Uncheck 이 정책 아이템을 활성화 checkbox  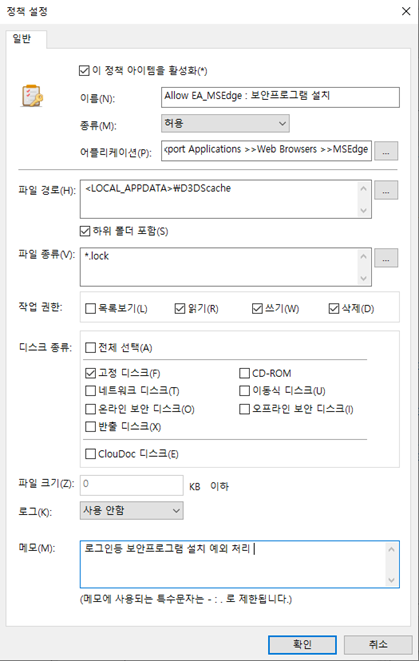coord(84,70)
